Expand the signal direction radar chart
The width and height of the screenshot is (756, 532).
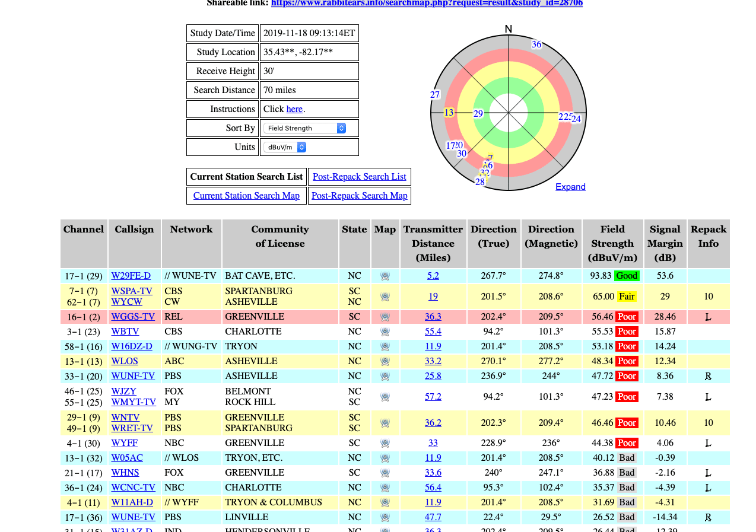570,187
